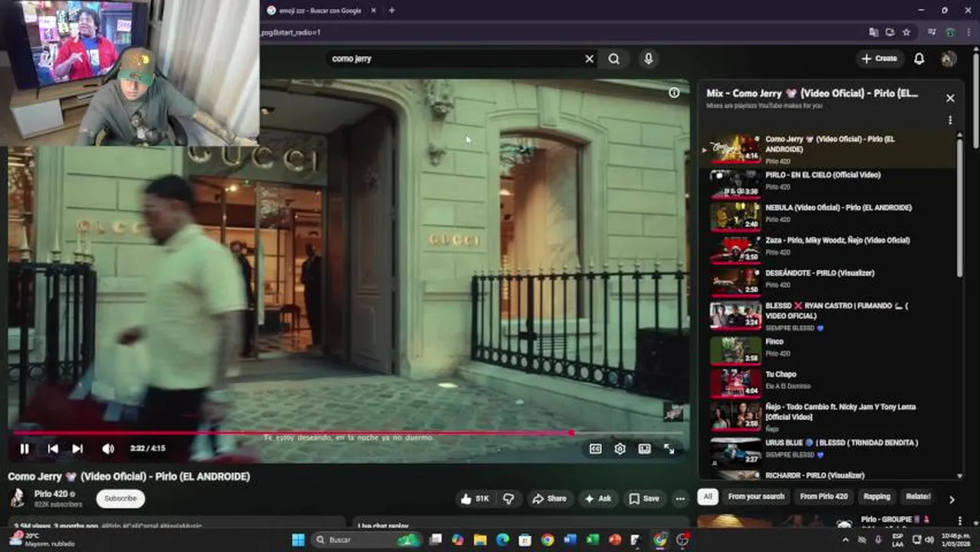Bookmark page with star icon
Viewport: 980px width, 552px height.
(x=906, y=32)
